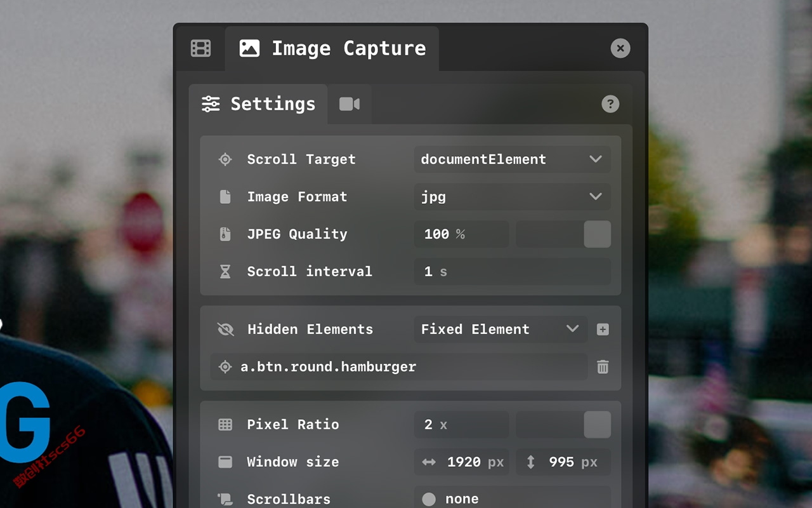Click the Window size label

293,462
